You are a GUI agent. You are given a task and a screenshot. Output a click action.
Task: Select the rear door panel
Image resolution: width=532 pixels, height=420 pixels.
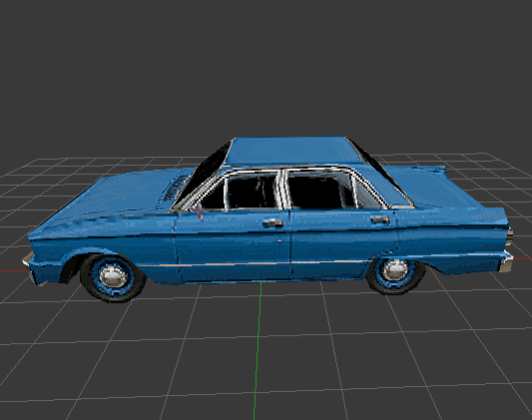click(x=343, y=242)
